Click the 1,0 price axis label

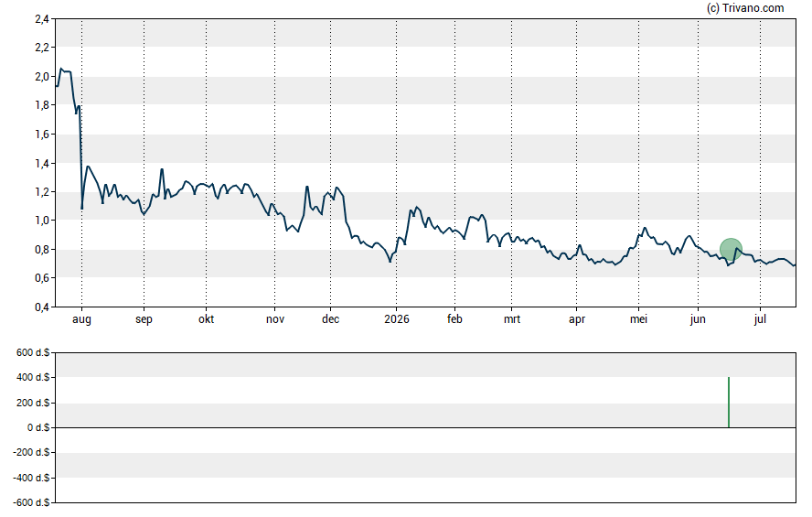tap(42, 221)
